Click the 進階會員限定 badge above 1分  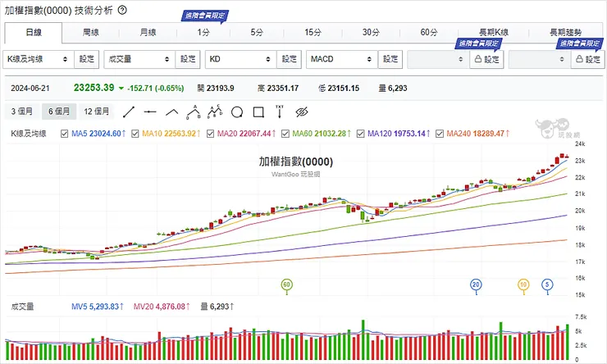[x=205, y=16]
